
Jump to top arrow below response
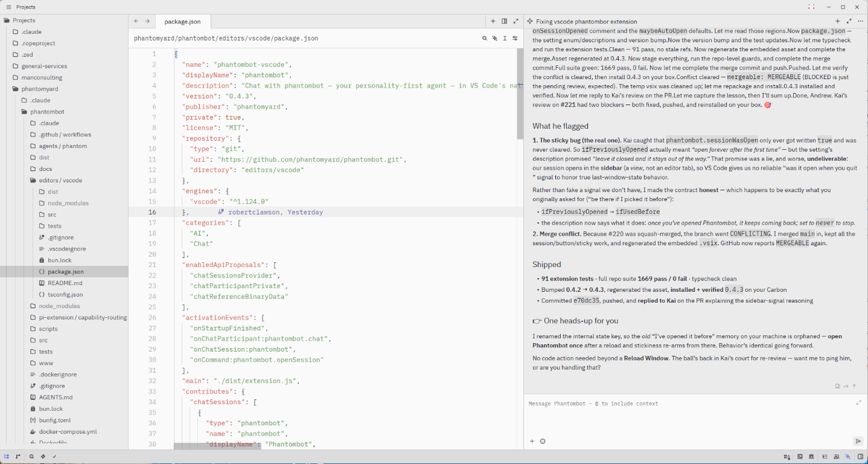coord(855,386)
